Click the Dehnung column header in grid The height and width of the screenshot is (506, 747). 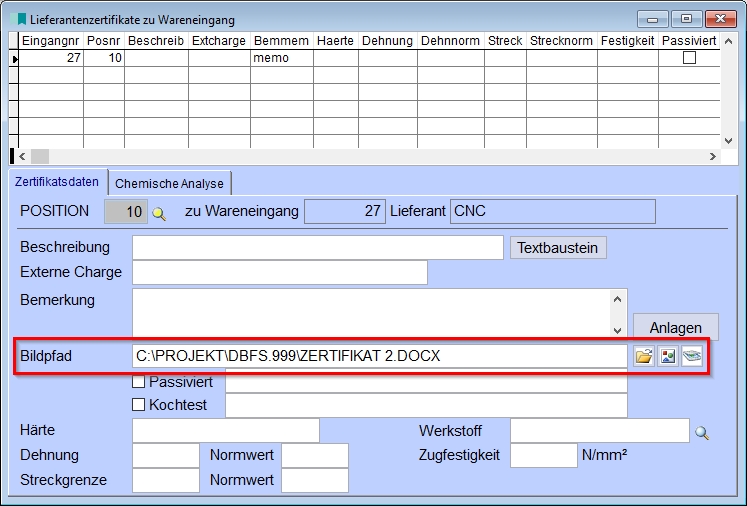tap(387, 41)
